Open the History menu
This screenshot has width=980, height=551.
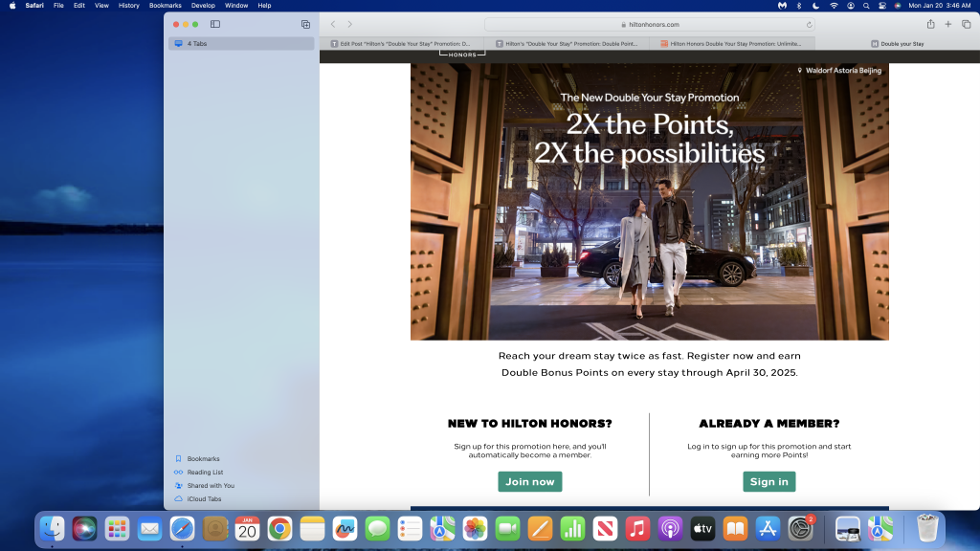coord(129,6)
